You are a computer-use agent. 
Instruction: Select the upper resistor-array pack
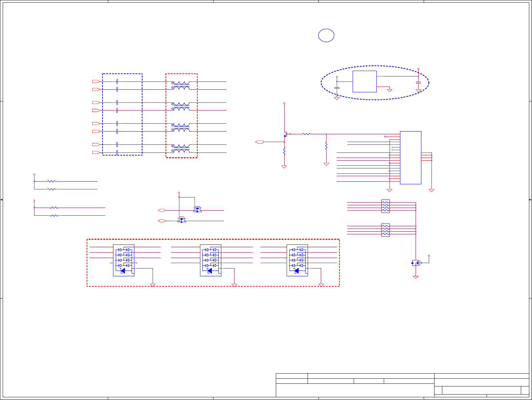click(x=385, y=206)
